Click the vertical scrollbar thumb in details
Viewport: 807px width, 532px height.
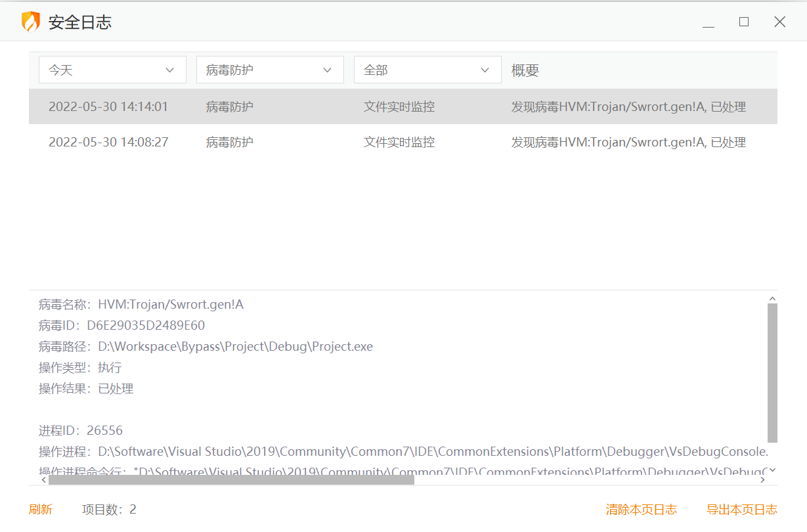pos(772,372)
